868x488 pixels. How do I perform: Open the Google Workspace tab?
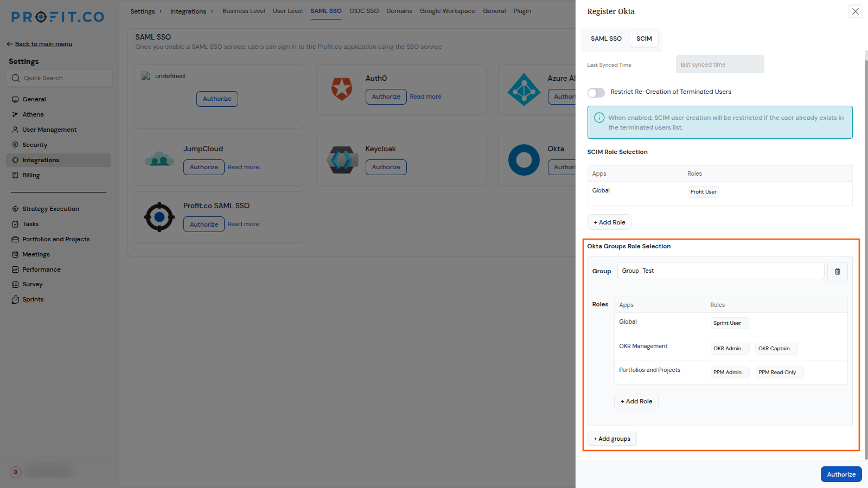(x=447, y=11)
